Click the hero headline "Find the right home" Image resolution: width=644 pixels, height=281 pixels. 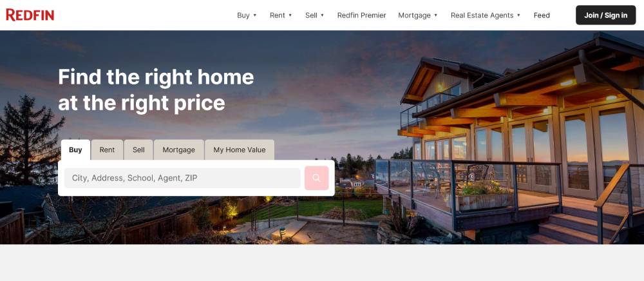pos(156,77)
